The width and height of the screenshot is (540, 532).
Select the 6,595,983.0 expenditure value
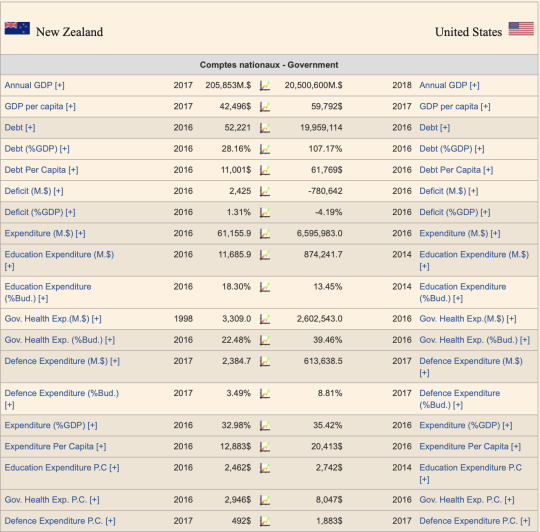(320, 233)
